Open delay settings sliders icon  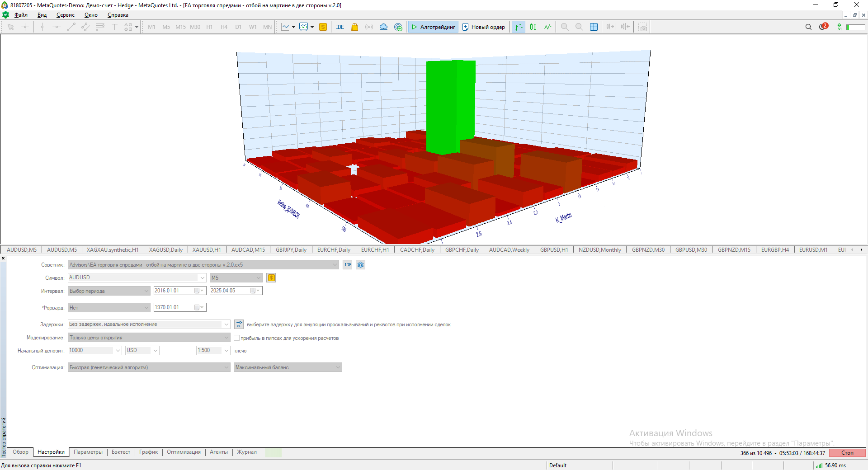point(239,324)
